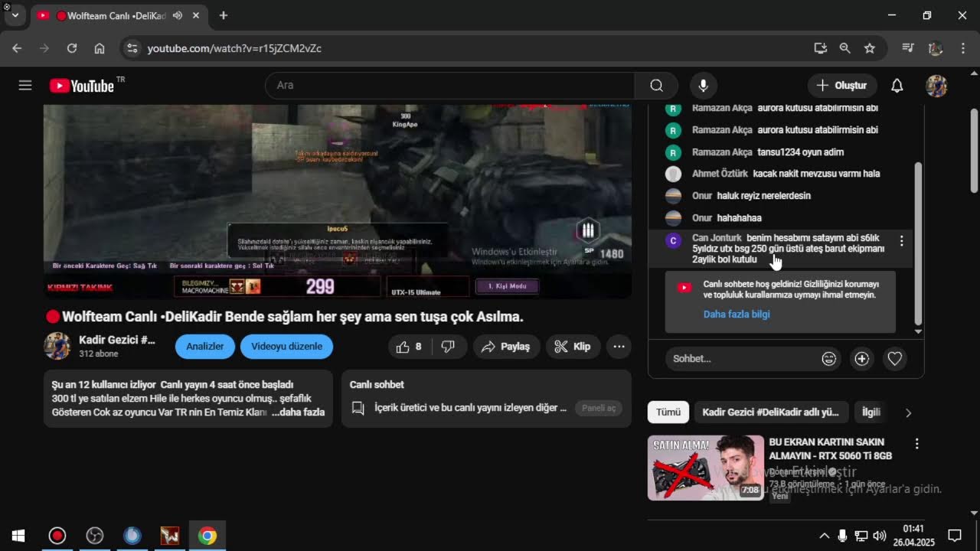Open the Wolfteam game taskbar icon
Screen dimensions: 980x551
[170, 536]
